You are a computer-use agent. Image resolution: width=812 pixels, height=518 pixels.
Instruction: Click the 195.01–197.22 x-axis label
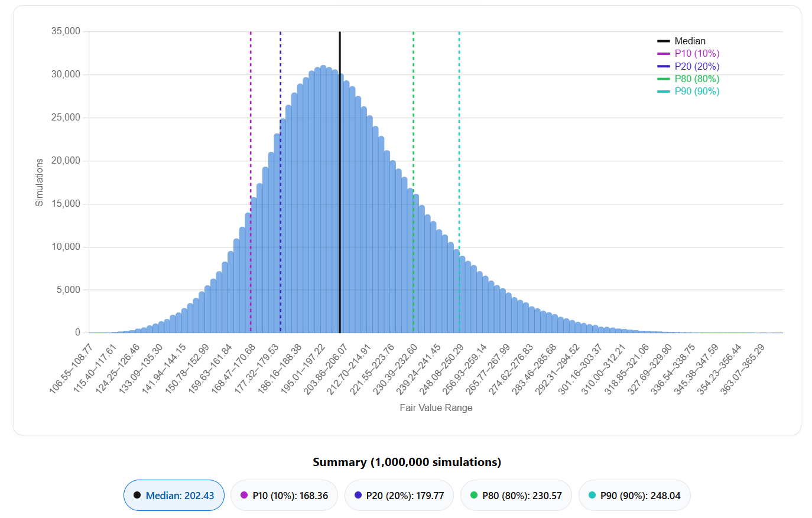pyautogui.click(x=303, y=369)
